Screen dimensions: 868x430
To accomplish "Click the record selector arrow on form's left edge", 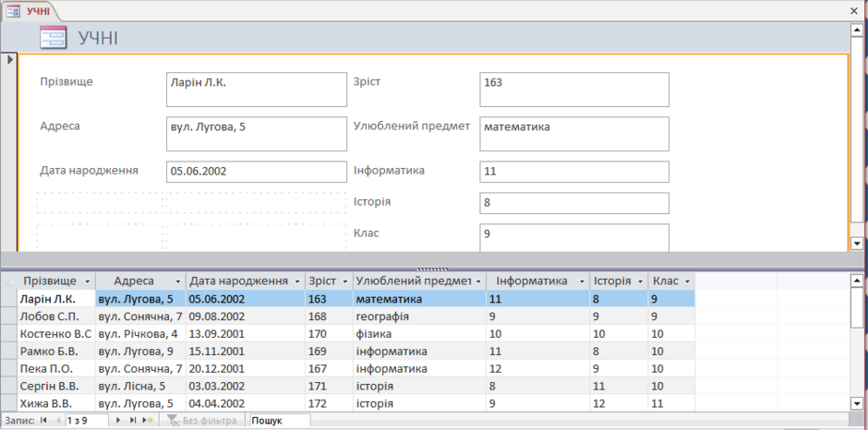I will pyautogui.click(x=9, y=58).
